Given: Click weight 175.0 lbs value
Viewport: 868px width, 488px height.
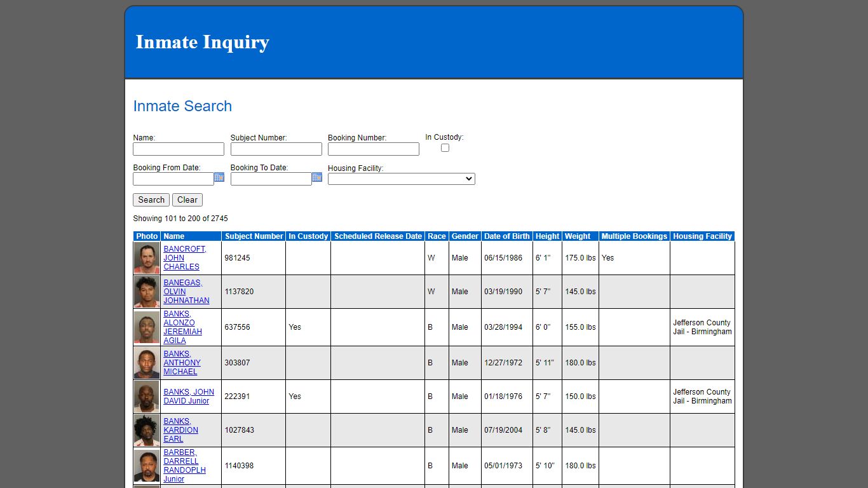Looking at the screenshot, I should click(x=581, y=258).
